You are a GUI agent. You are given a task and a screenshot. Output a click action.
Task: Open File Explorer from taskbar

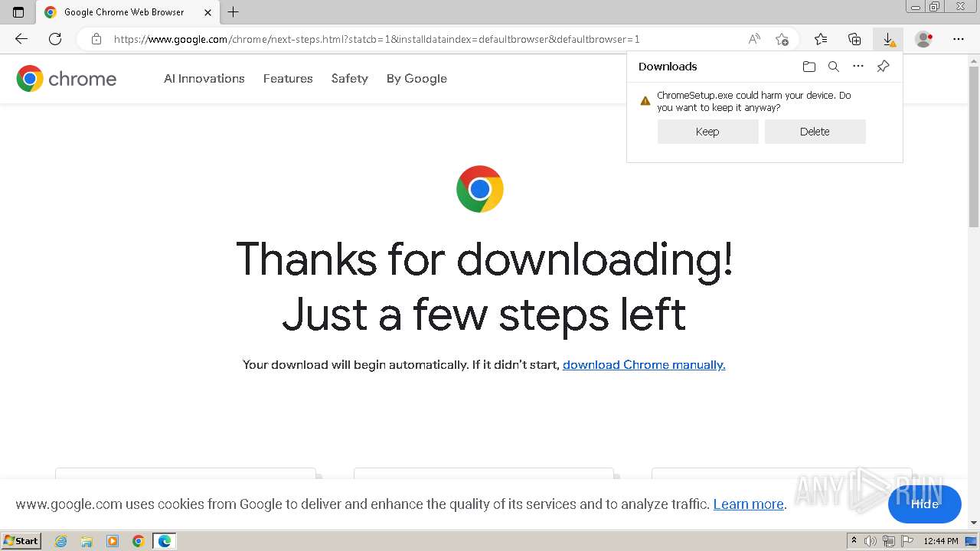tap(87, 541)
